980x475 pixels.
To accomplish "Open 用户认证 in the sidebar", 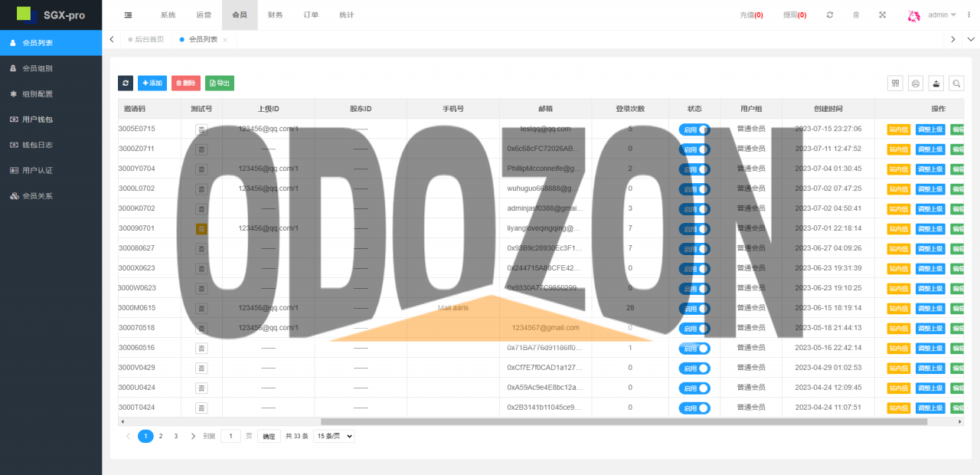I will pos(51,170).
